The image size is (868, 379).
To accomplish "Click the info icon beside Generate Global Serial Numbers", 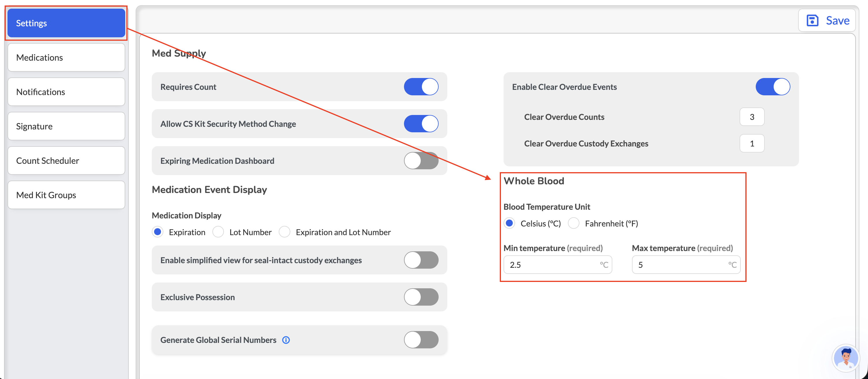I will pos(286,340).
